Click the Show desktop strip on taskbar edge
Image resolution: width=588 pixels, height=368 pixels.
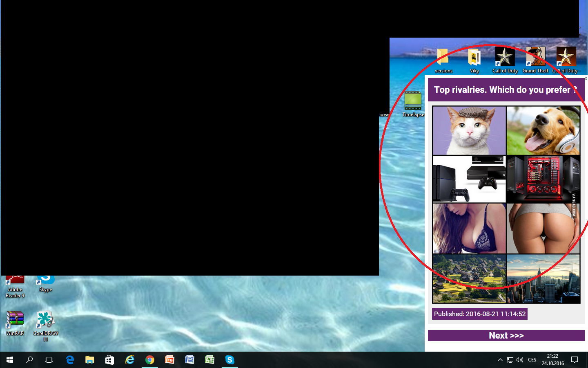pos(587,360)
